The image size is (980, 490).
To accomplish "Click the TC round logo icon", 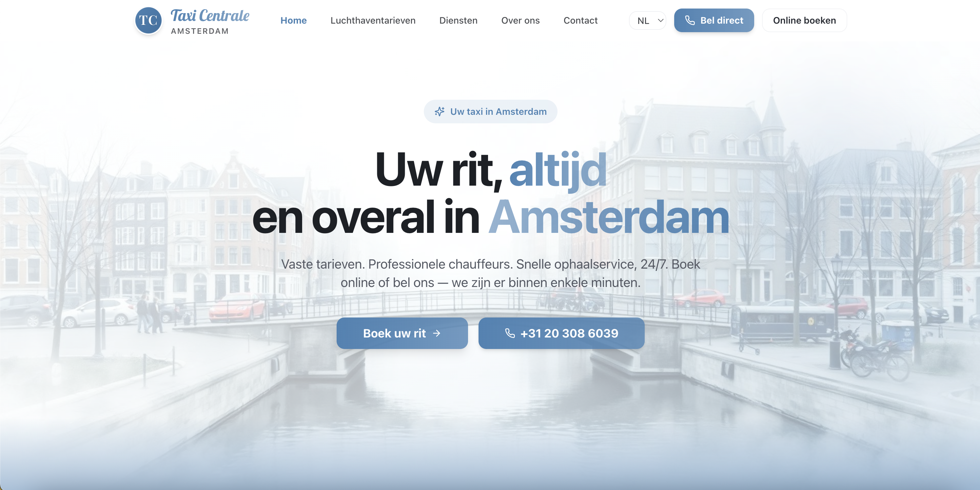I will [x=148, y=21].
